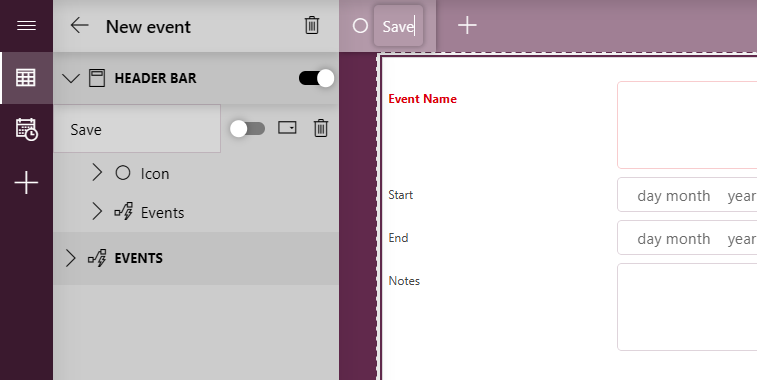Click the 'End' form label
Viewport: 757px width, 380px height.
tap(398, 238)
